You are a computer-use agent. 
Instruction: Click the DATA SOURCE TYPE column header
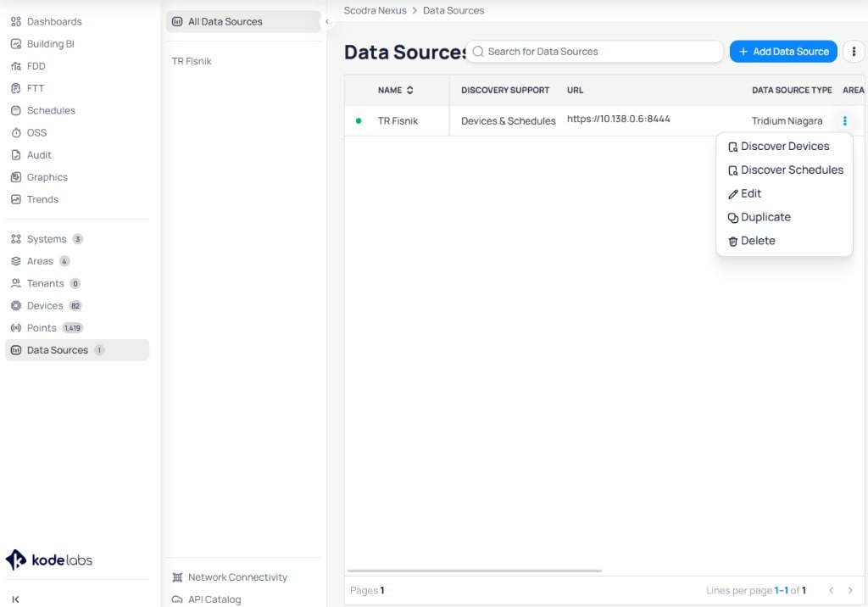point(792,90)
